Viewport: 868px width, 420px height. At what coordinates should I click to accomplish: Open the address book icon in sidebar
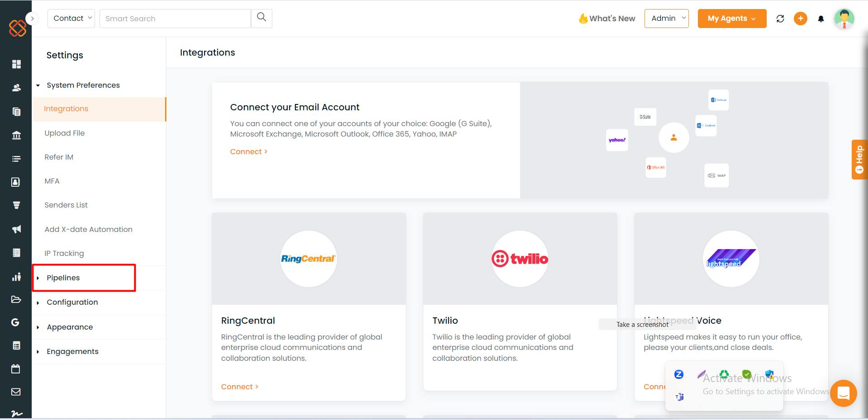[x=16, y=182]
